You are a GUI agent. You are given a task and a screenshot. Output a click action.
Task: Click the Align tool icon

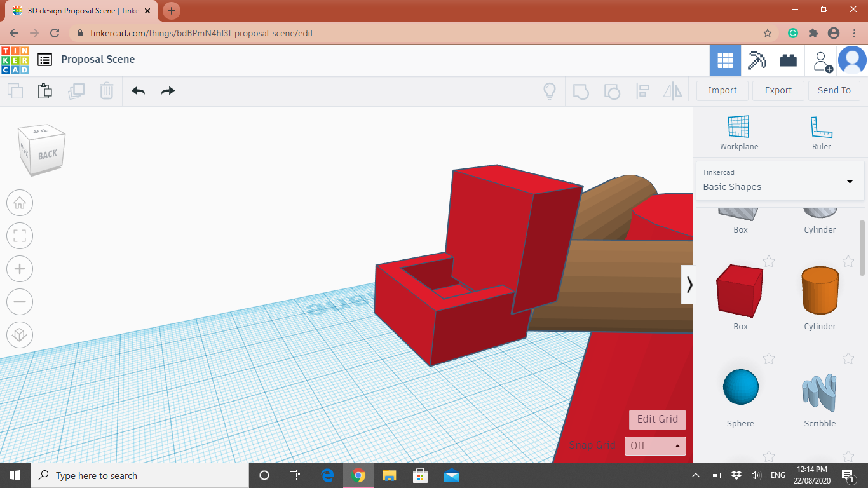(642, 91)
